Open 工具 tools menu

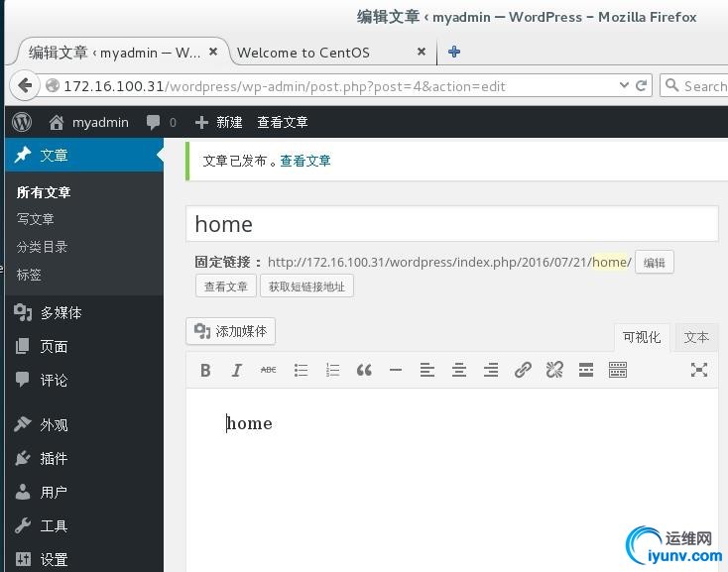[84, 526]
